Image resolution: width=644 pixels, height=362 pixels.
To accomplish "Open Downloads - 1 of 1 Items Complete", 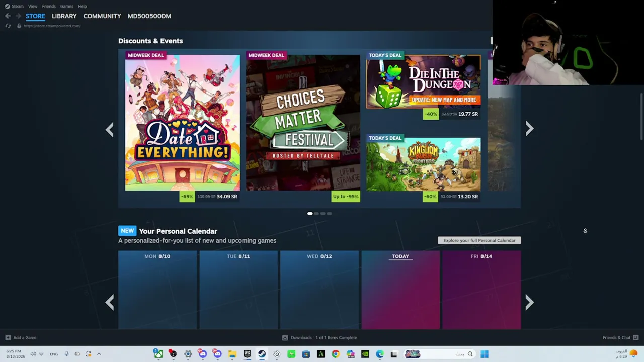I will pos(324,338).
